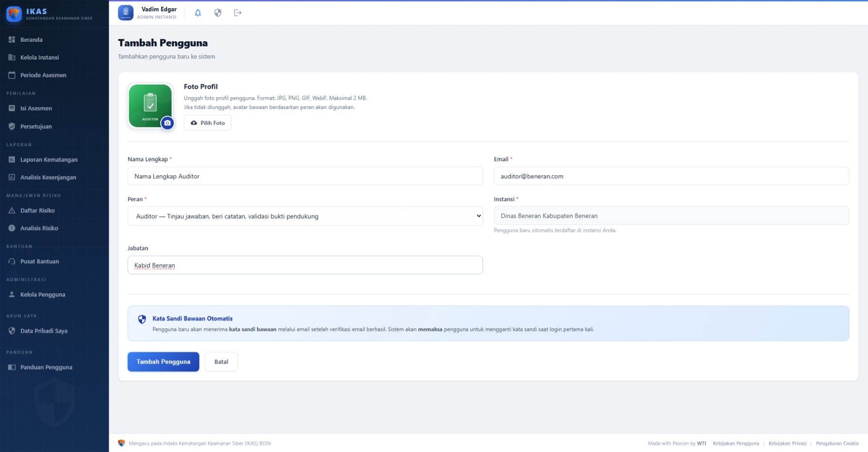Submit form with Tambah Pengguna button
Screen dimensions: 868x452
tap(163, 362)
